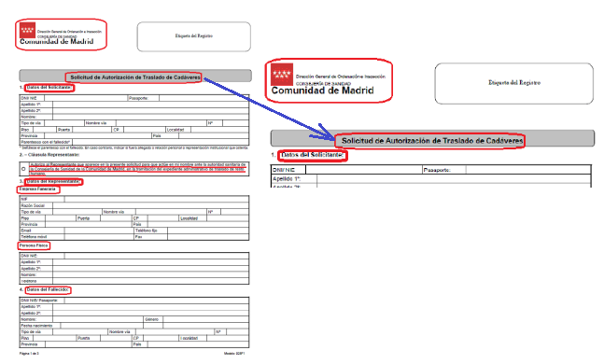Click the large Etiqueta del Registro box on enlarged page

[x=513, y=84]
